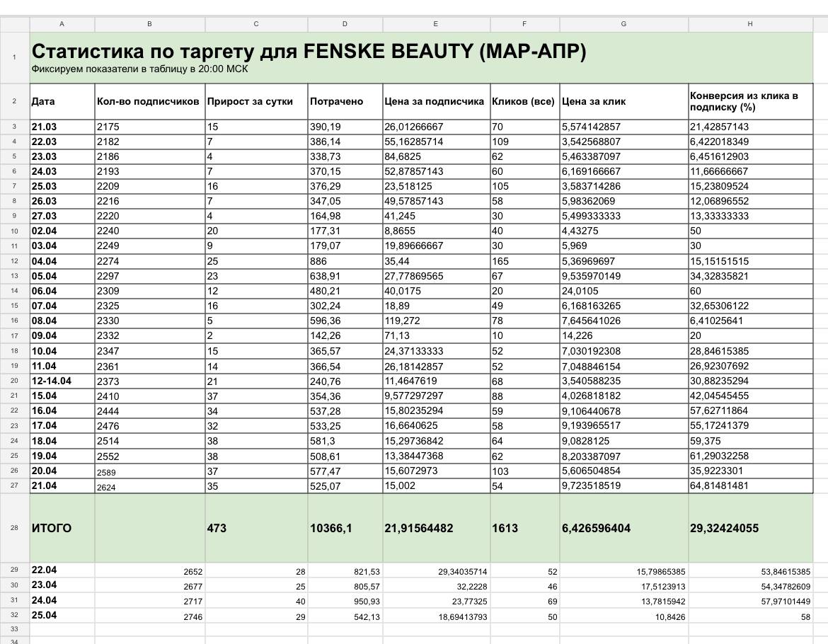Select spent cell '950,93'

[x=345, y=601]
